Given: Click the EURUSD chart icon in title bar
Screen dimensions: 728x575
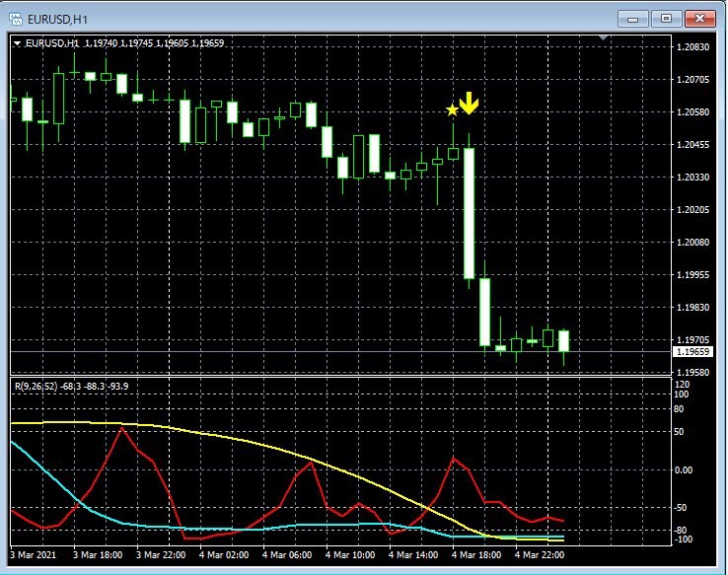Looking at the screenshot, I should pyautogui.click(x=16, y=19).
